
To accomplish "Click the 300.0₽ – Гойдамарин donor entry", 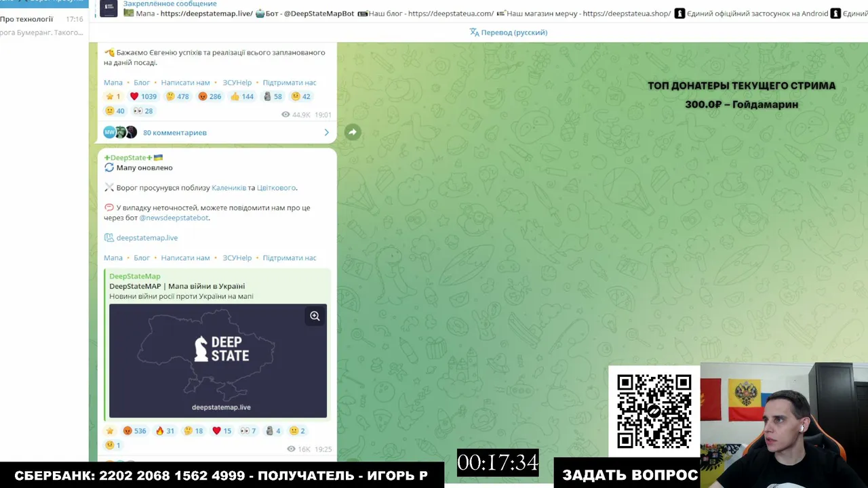I will click(741, 104).
